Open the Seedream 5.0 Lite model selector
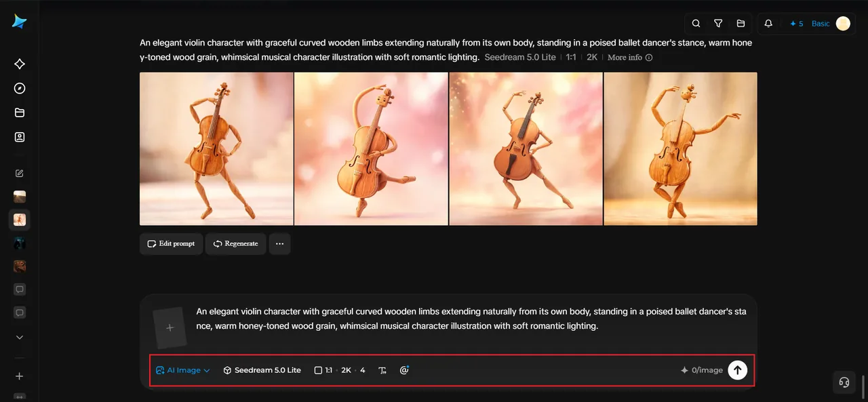Viewport: 868px width, 402px height. point(262,370)
